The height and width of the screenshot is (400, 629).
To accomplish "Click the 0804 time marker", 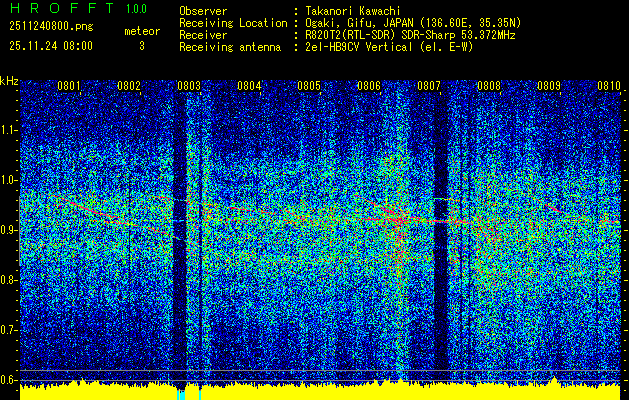I will (249, 86).
